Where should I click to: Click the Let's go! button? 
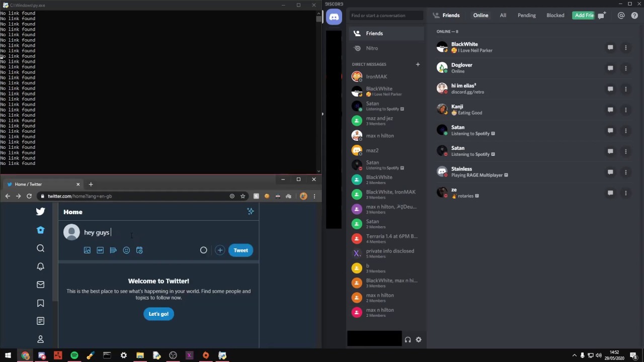click(158, 314)
